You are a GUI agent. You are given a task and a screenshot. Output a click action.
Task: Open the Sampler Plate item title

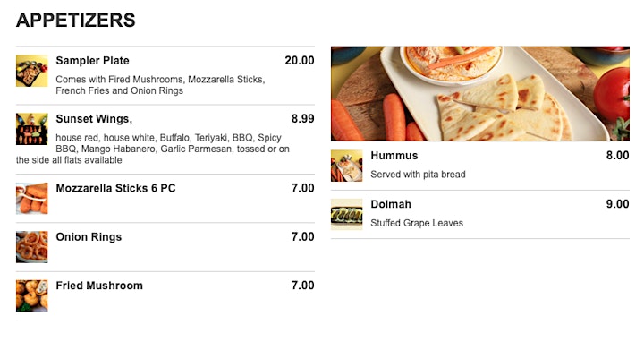pos(92,61)
